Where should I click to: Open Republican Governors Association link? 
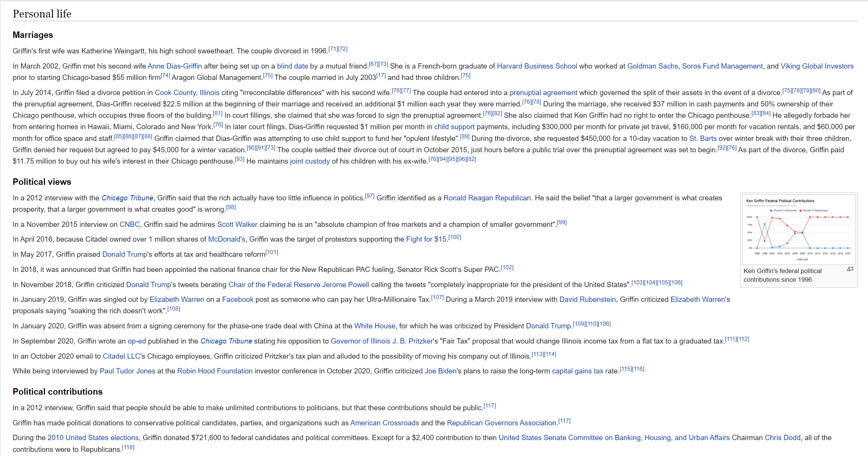[x=502, y=423]
